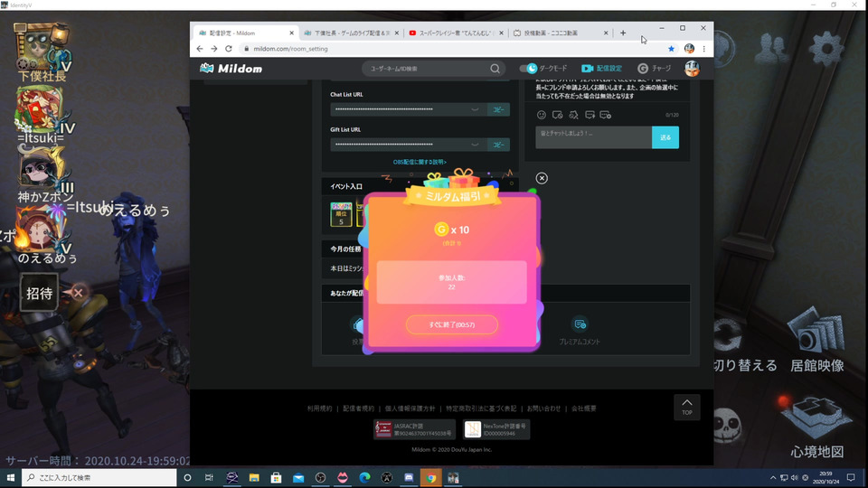Screen dimensions: 868x488
Task: Open the Chrome profile avatar
Action: [x=689, y=49]
